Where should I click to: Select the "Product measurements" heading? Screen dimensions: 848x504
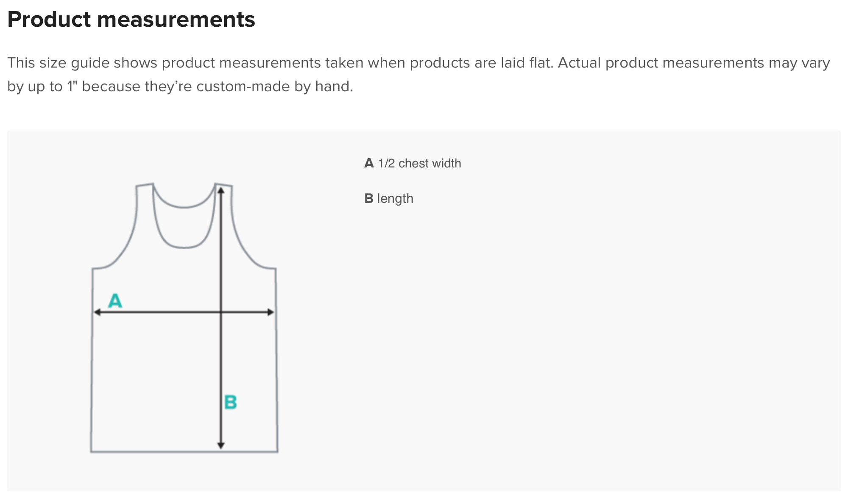tap(131, 19)
